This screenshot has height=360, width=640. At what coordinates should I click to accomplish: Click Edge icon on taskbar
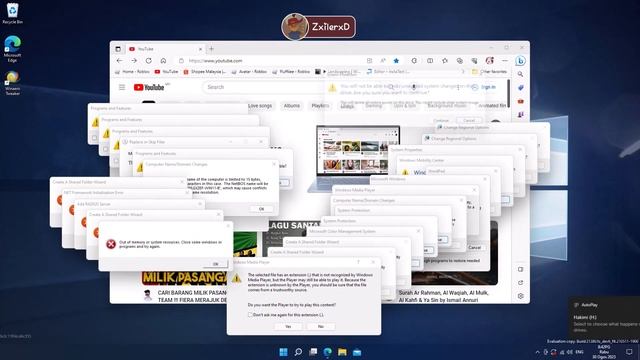327,352
